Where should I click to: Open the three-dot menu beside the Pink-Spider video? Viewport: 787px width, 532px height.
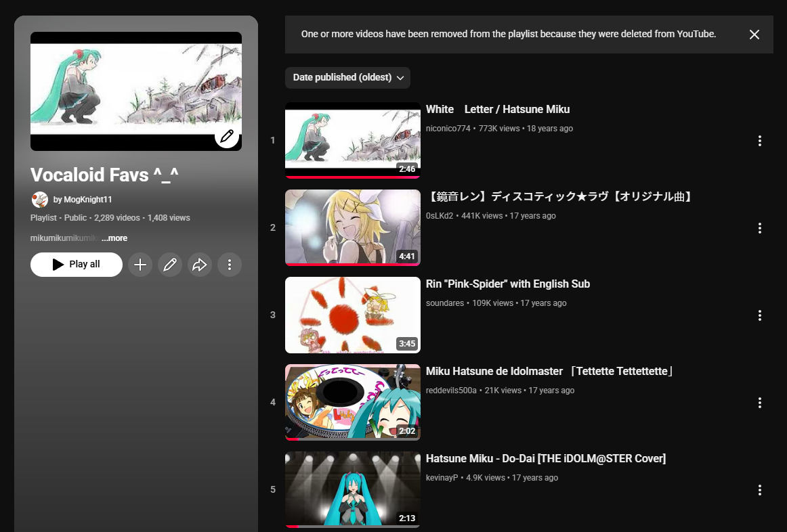click(x=759, y=315)
